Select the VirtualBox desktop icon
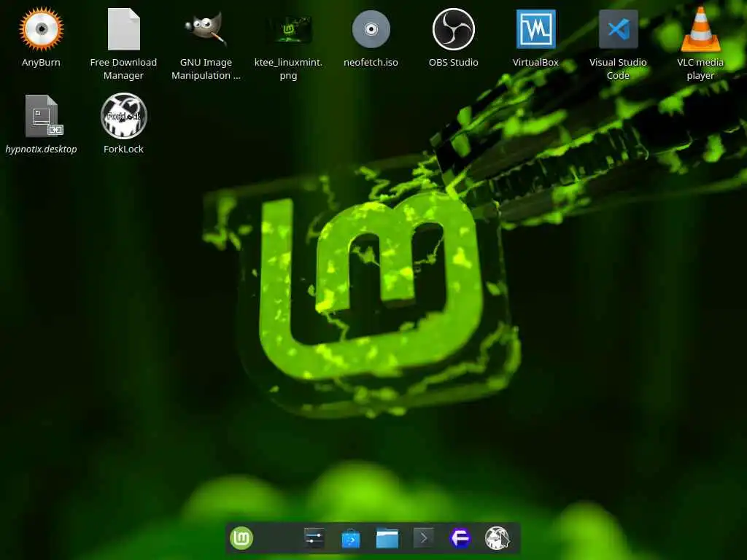Viewport: 747px width, 560px height. point(536,29)
